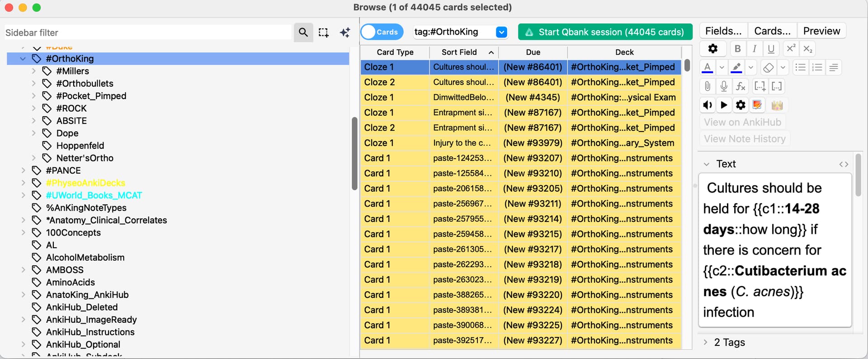Open the equation fx menu
Image resolution: width=868 pixels, height=359 pixels.
click(741, 86)
